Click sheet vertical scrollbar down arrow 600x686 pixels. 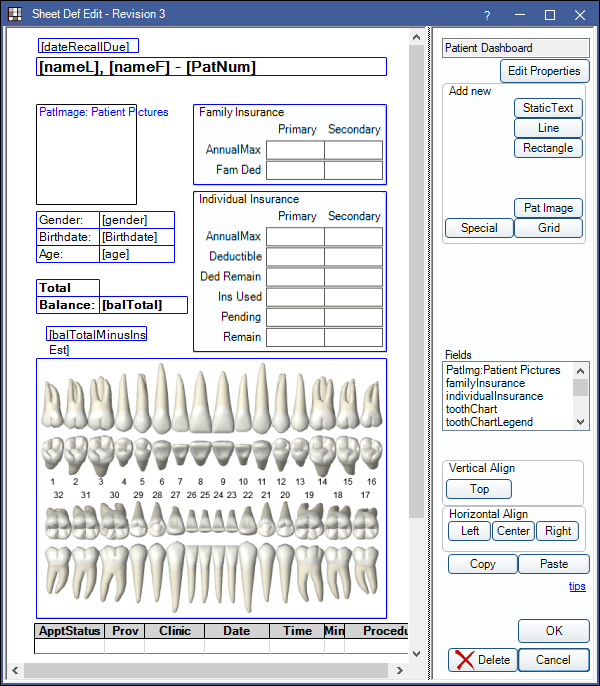tap(416, 654)
